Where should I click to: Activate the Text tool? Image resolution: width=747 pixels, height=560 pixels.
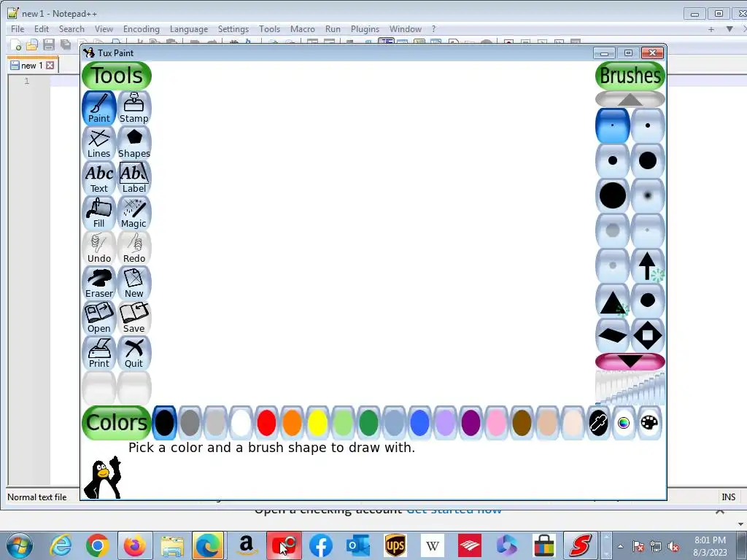(99, 178)
